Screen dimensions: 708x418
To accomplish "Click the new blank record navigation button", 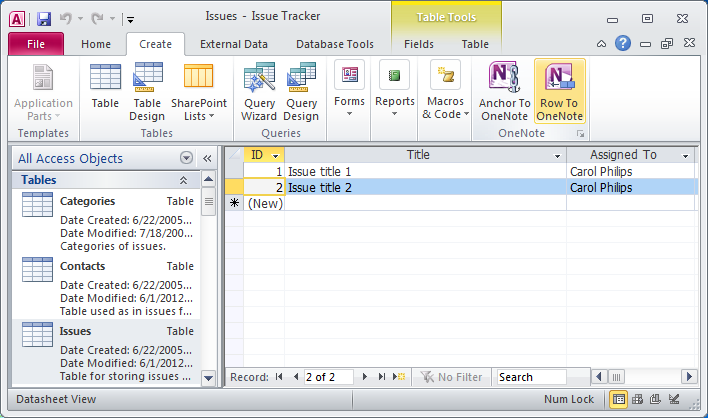I will click(399, 377).
